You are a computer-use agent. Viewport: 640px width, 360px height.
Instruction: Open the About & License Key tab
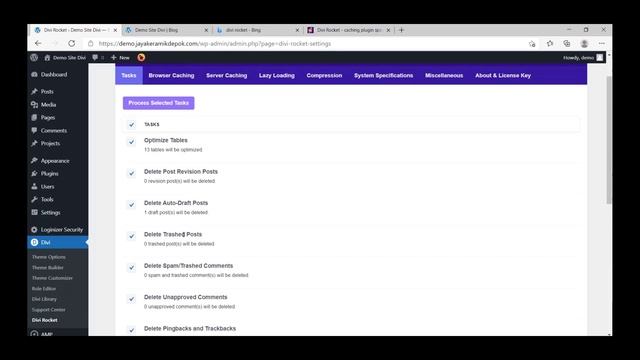pyautogui.click(x=503, y=76)
